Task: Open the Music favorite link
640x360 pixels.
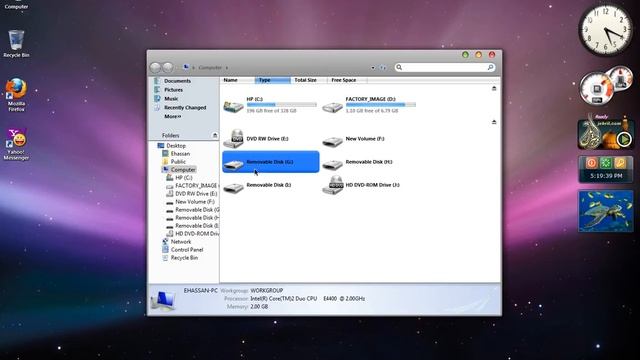Action: point(171,99)
